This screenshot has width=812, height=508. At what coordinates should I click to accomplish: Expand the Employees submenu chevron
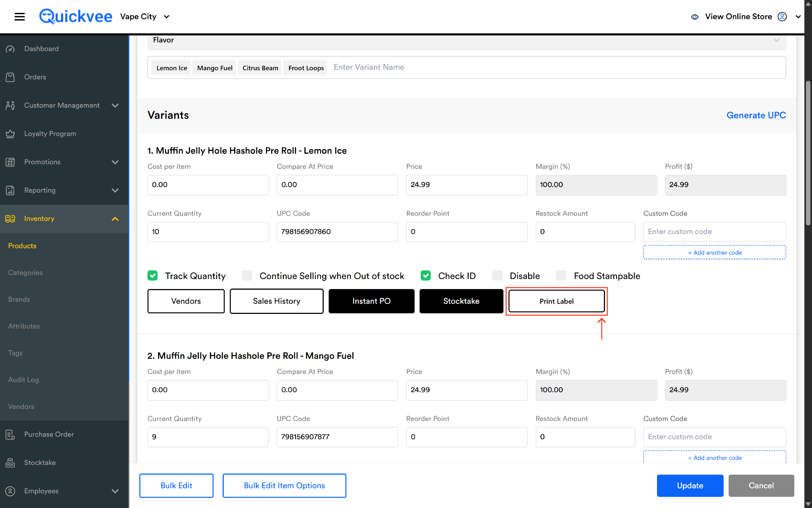point(115,491)
